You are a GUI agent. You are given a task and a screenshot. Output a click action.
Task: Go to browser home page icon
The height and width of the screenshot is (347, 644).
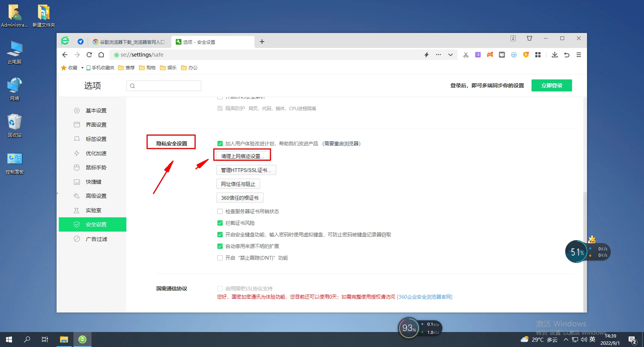pyautogui.click(x=101, y=55)
